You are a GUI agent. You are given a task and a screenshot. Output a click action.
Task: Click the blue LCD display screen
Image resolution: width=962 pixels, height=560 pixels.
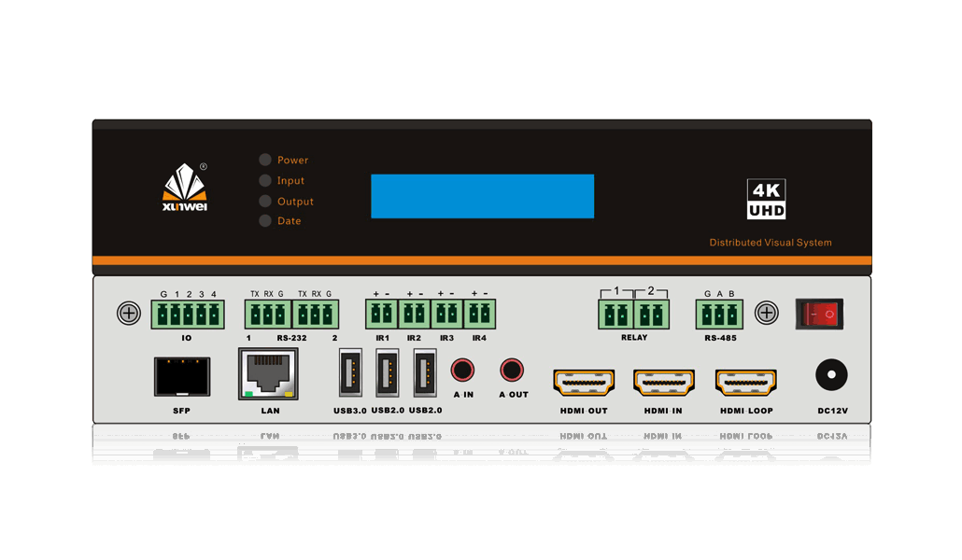click(482, 196)
